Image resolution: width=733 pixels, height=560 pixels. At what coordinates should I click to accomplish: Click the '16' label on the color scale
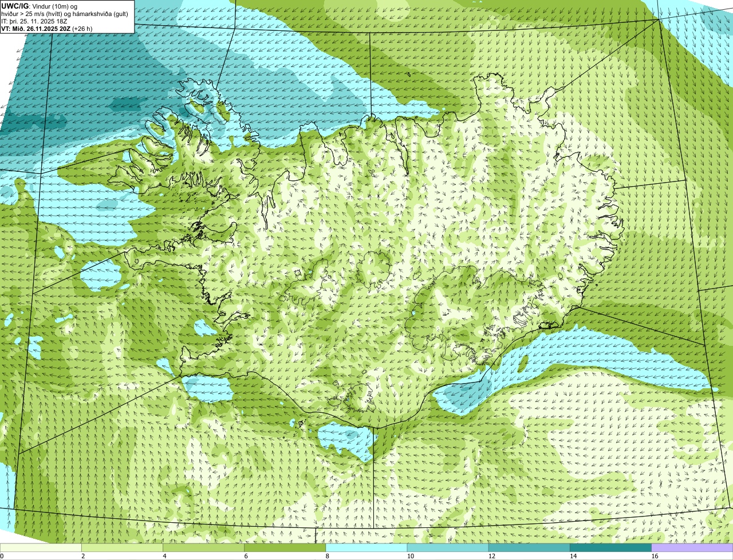tap(655, 556)
